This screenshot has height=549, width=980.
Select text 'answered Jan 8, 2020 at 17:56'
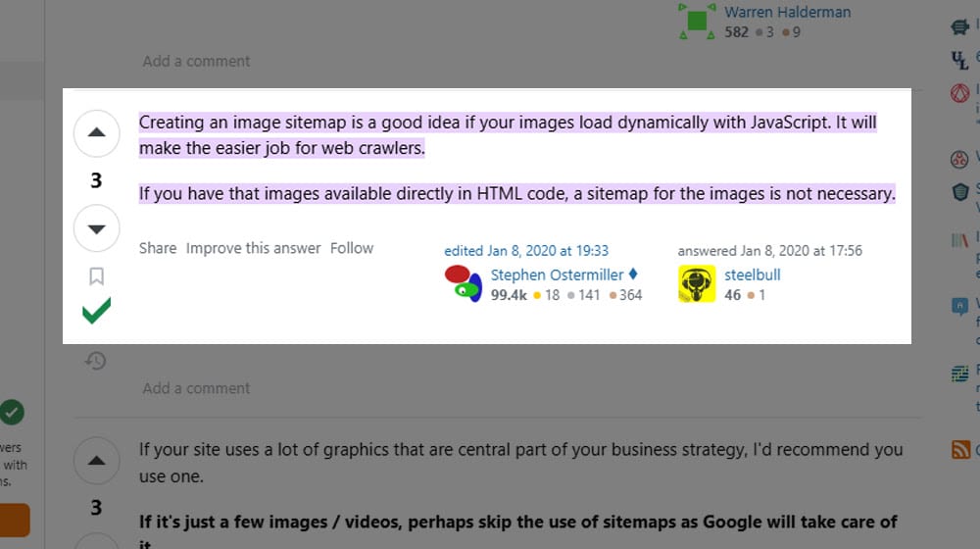pos(769,251)
